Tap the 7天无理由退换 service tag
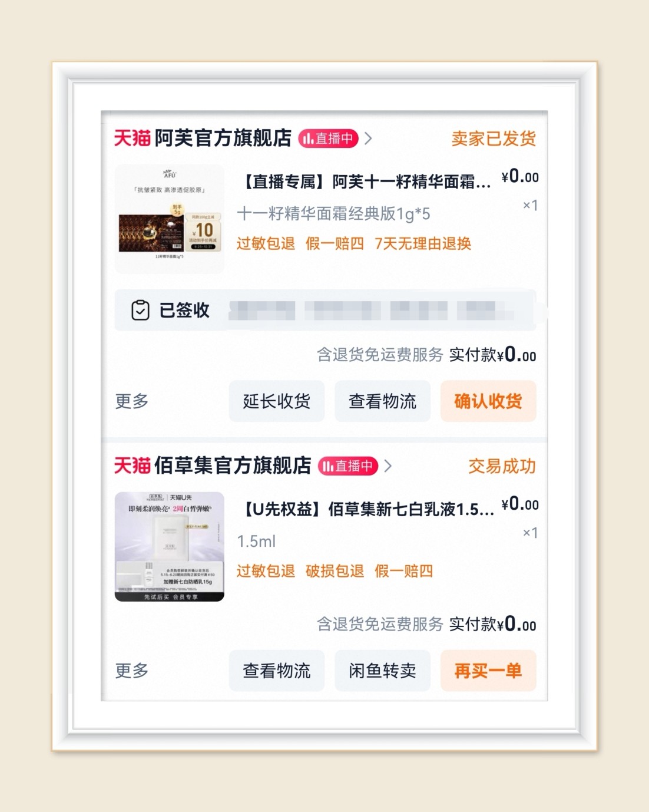 tap(423, 243)
